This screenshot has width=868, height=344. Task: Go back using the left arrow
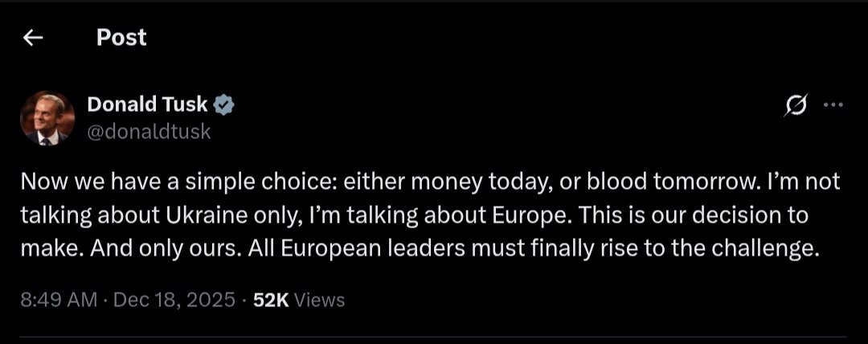pos(33,38)
